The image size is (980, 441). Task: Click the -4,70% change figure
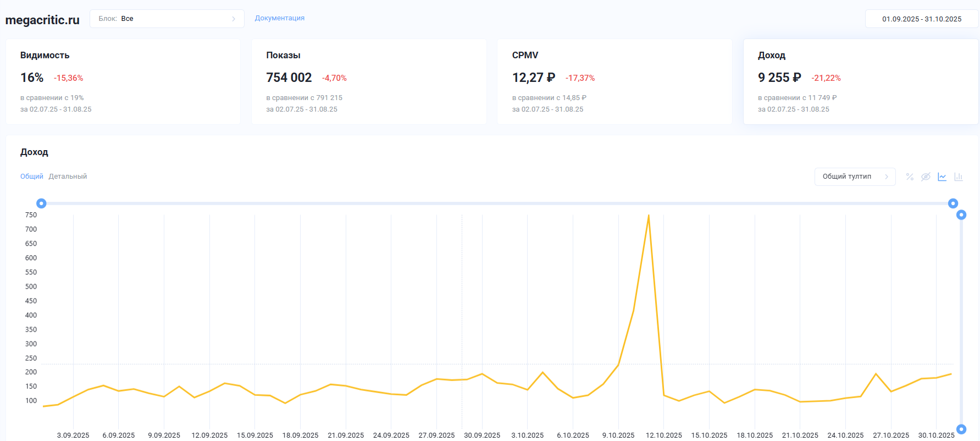tap(334, 78)
